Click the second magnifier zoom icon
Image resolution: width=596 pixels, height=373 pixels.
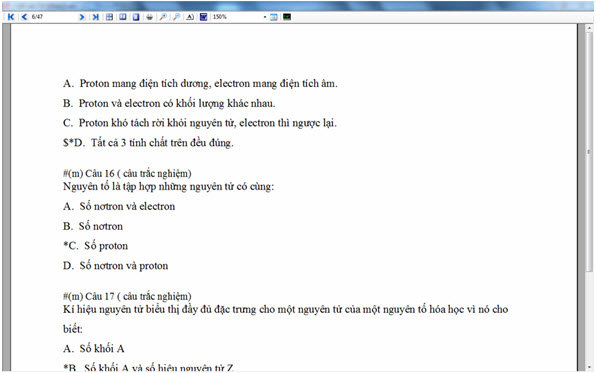tap(176, 17)
